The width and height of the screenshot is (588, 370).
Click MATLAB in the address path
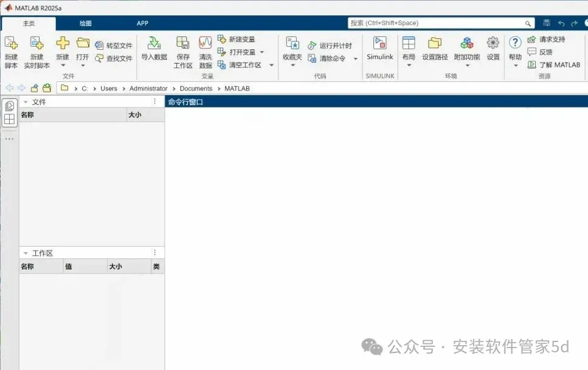click(x=237, y=89)
